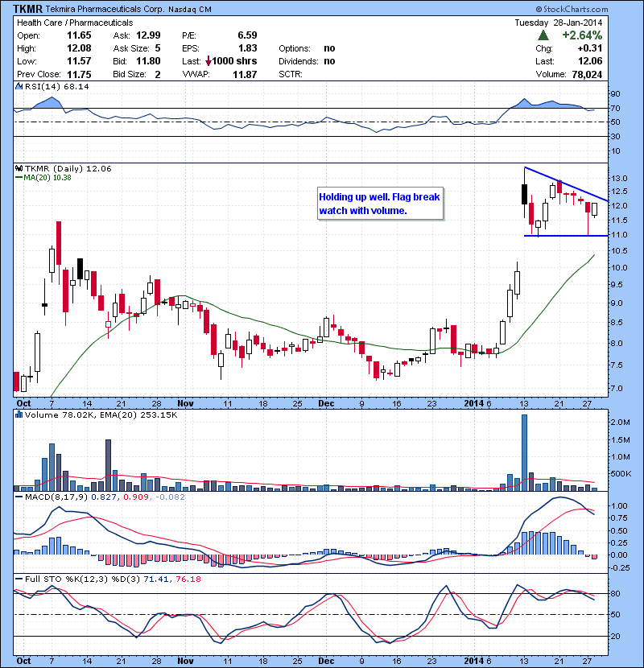644x668 pixels.
Task: Click the red down arrow beside 1000 shrs
Action: (x=208, y=61)
